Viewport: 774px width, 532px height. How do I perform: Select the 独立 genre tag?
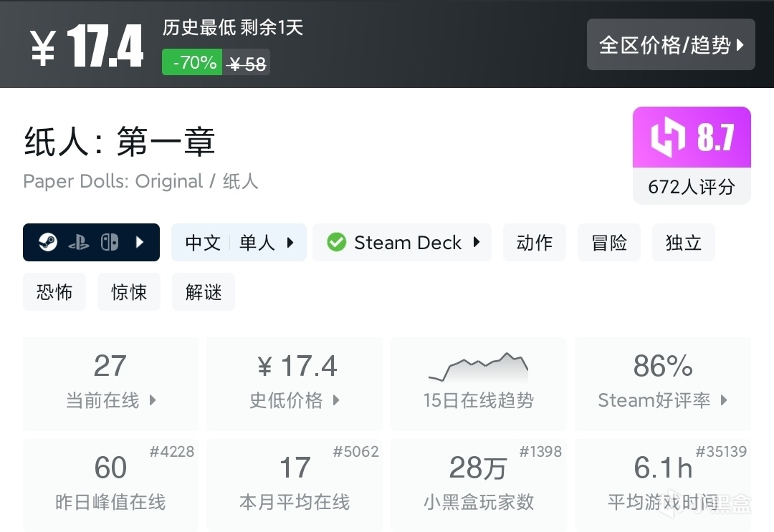pos(684,243)
